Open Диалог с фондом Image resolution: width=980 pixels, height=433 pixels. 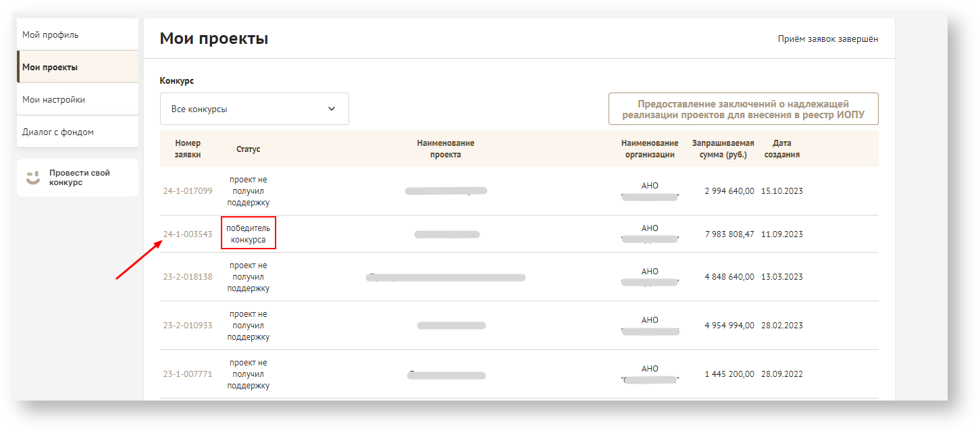point(58,132)
